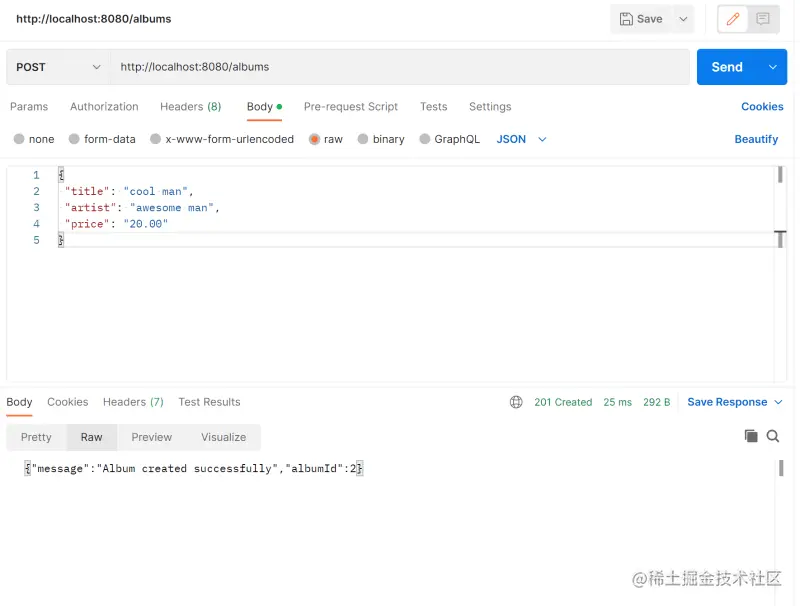Click the Save button
This screenshot has height=606, width=800.
click(x=641, y=19)
